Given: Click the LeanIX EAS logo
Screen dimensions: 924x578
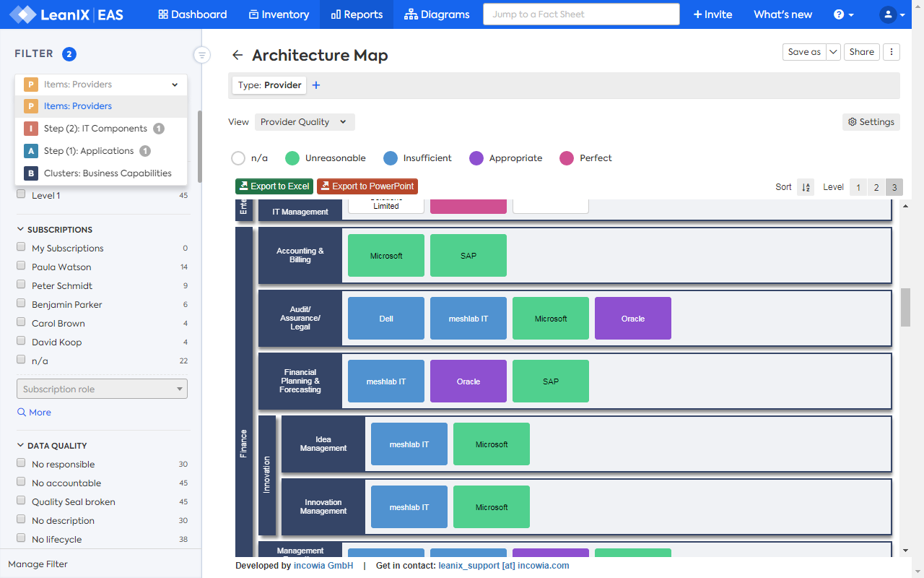Looking at the screenshot, I should (66, 14).
